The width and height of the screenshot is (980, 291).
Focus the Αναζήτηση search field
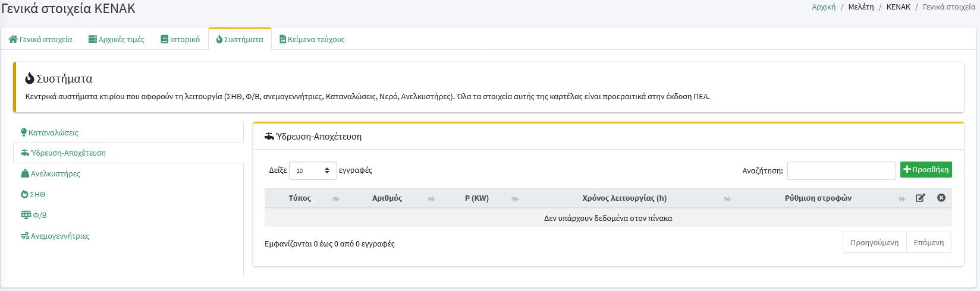(841, 170)
